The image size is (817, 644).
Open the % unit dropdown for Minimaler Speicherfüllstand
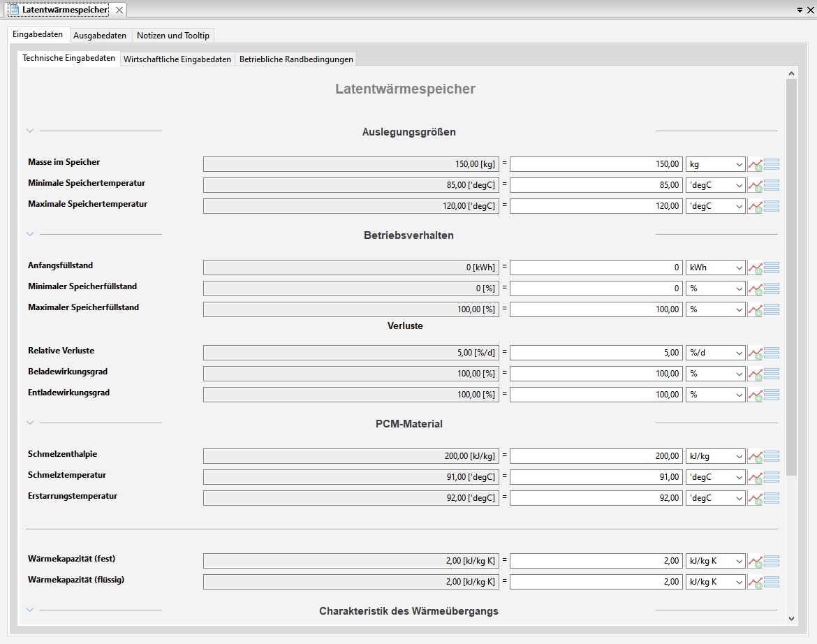point(715,288)
